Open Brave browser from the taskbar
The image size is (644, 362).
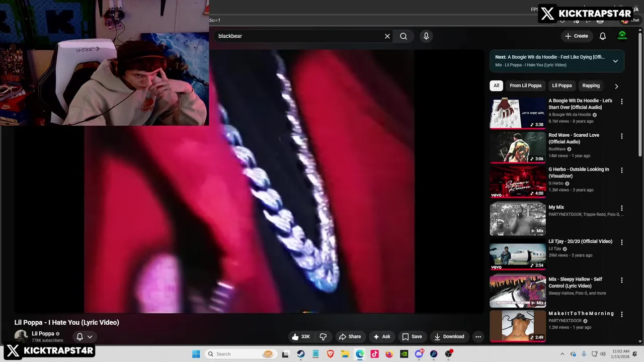coord(330,354)
